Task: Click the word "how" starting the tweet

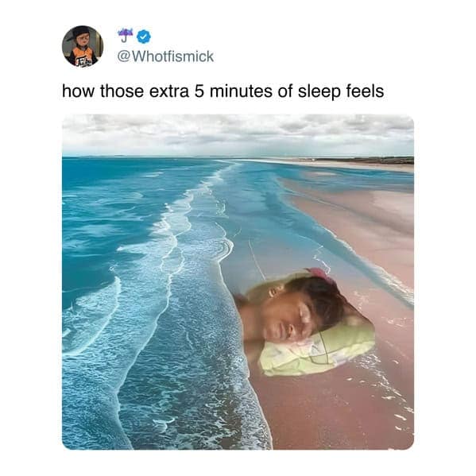Action: point(78,91)
